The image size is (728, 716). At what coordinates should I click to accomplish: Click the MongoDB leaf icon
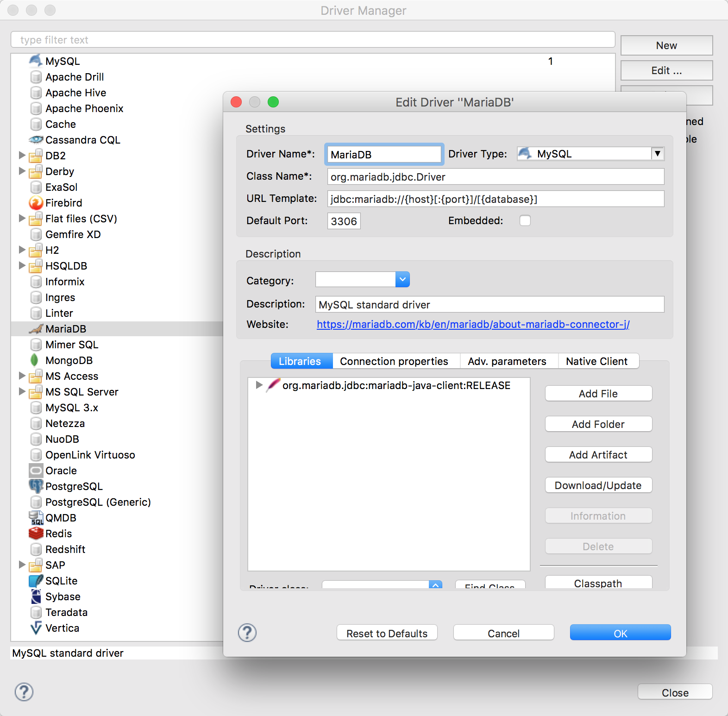(x=35, y=360)
